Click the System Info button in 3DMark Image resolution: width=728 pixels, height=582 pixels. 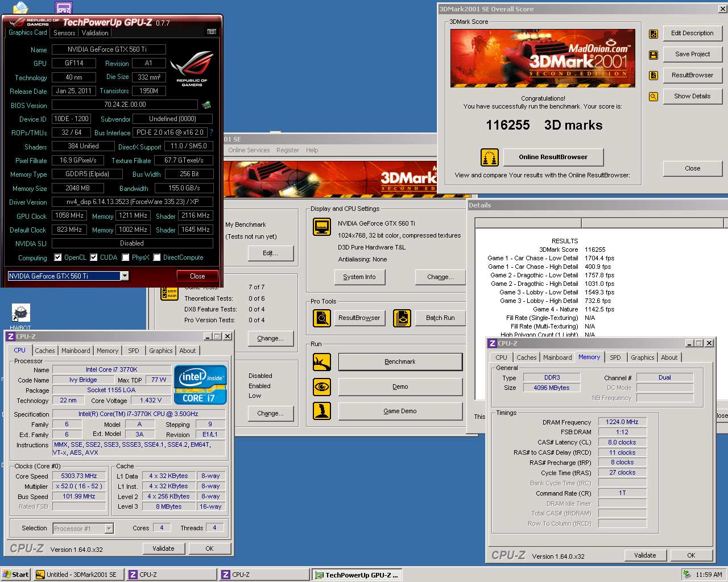(x=359, y=277)
